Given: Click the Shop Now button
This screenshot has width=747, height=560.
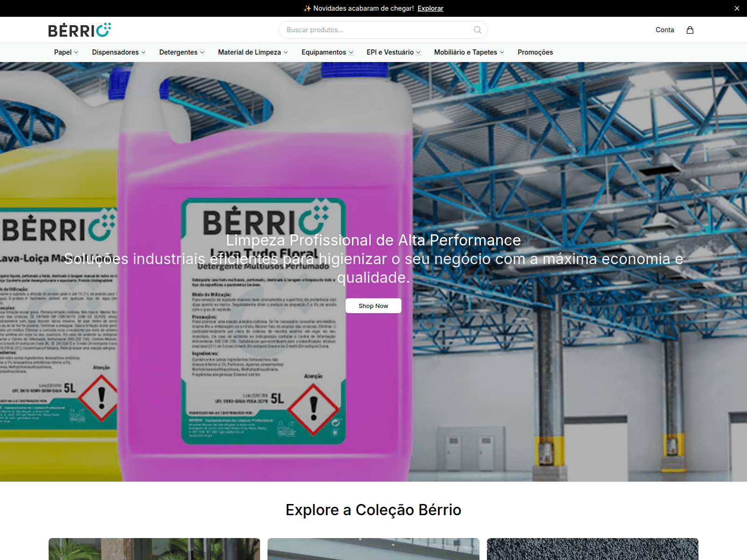Looking at the screenshot, I should (x=373, y=306).
